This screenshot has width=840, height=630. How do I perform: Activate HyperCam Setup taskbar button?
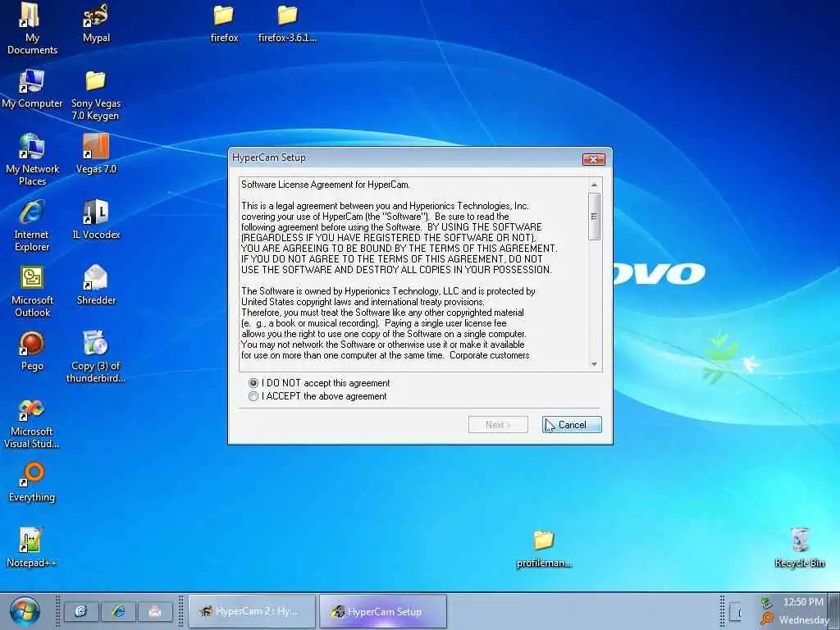pos(382,611)
